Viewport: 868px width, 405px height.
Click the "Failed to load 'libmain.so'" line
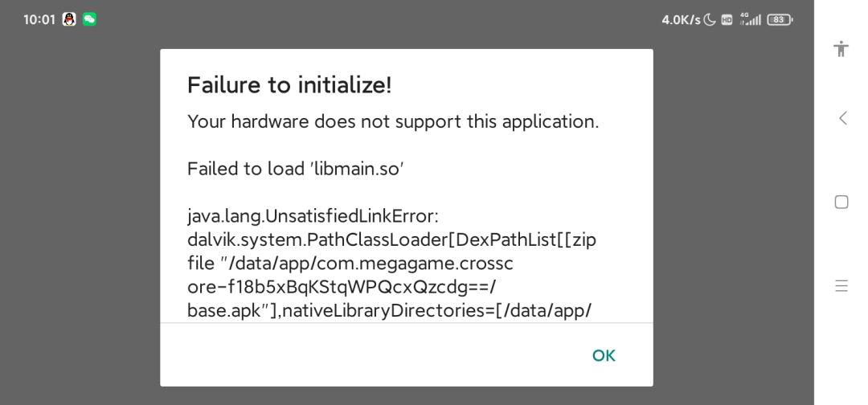(x=295, y=169)
